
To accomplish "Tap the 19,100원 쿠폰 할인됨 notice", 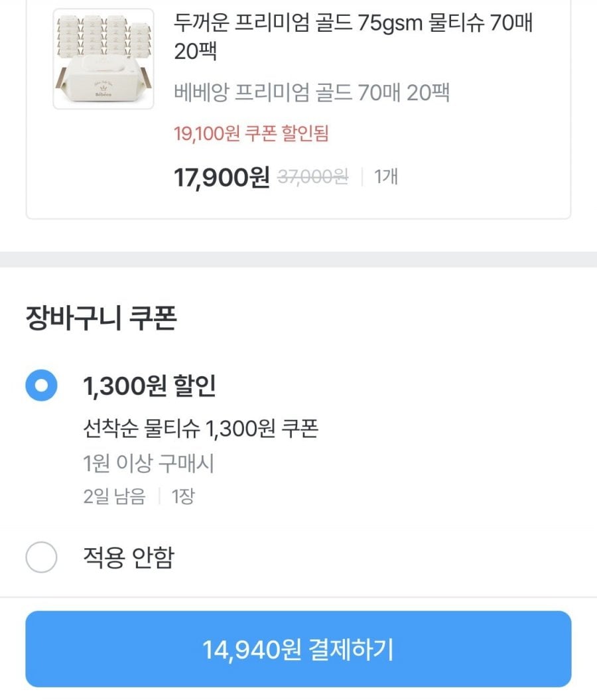I will 251,134.
